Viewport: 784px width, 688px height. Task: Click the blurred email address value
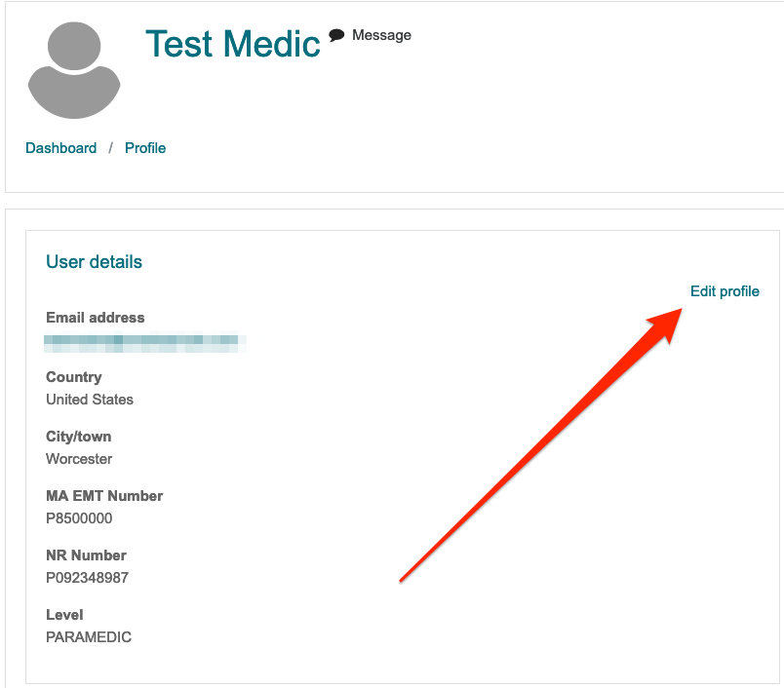click(144, 341)
